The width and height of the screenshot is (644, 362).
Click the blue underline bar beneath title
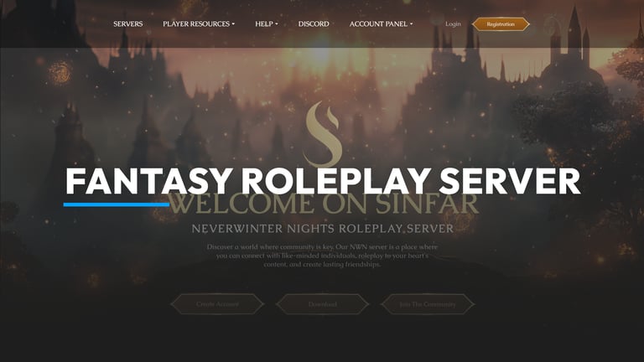point(117,204)
